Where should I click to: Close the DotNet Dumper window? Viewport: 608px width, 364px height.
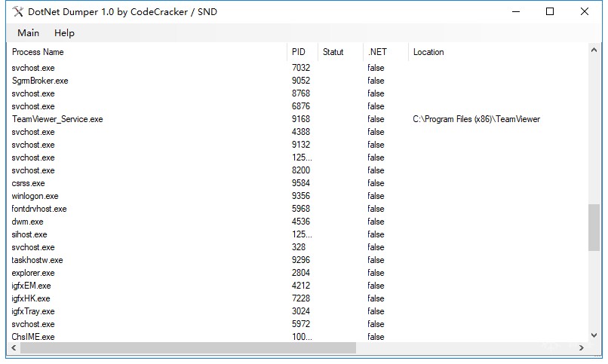click(585, 11)
